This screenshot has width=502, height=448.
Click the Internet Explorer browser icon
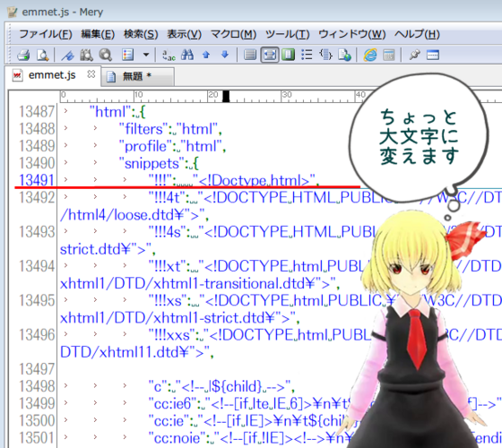(x=369, y=55)
